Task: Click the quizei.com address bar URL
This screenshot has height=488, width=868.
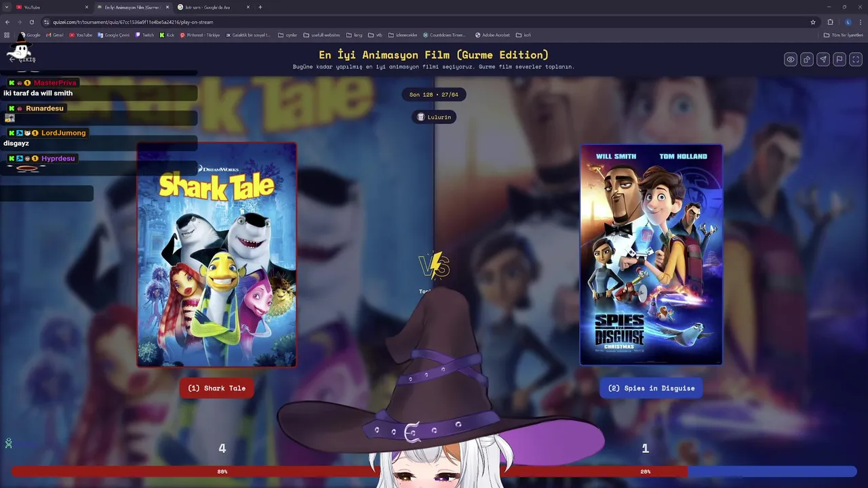Action: (133, 22)
